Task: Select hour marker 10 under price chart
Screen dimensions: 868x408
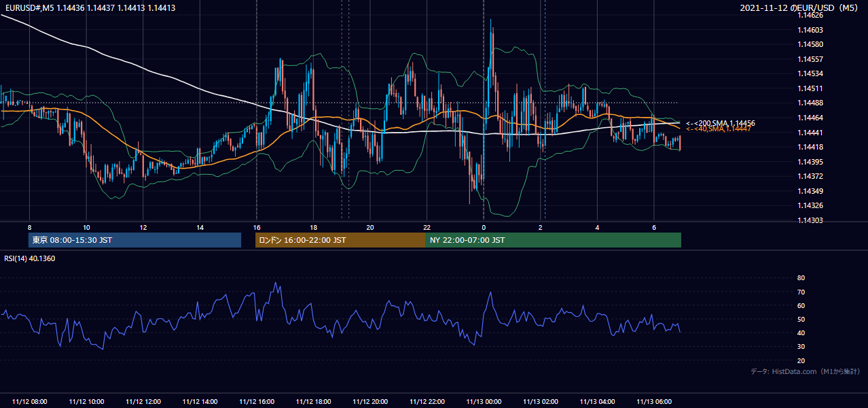Action: coord(86,226)
